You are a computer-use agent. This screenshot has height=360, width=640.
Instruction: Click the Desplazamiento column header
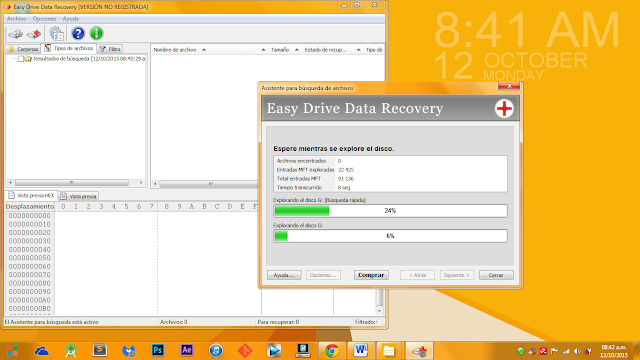point(29,207)
